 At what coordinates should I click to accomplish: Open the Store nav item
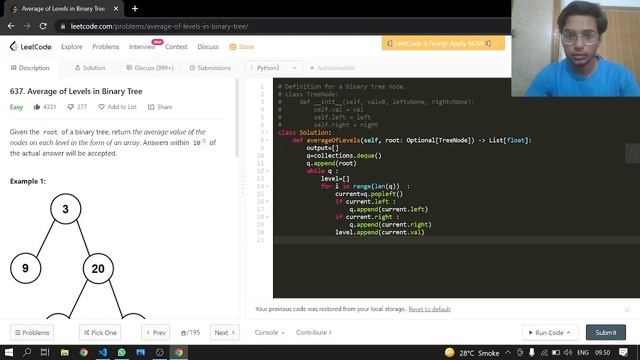[x=242, y=47]
